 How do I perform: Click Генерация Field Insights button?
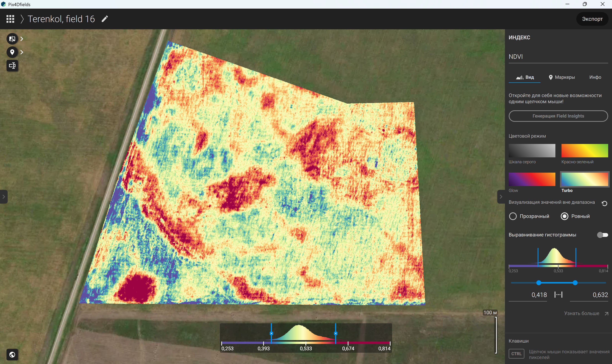point(558,116)
